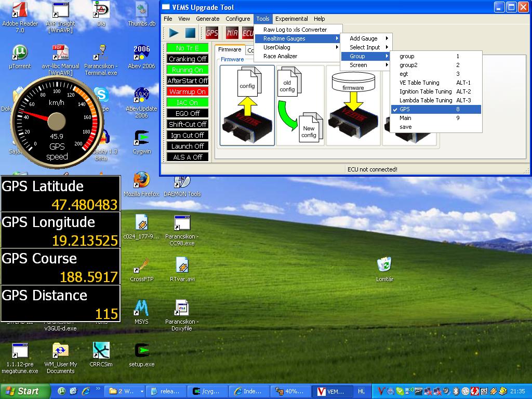Click the red ECU toolbar icon
This screenshot has width=532, height=399.
tap(248, 33)
